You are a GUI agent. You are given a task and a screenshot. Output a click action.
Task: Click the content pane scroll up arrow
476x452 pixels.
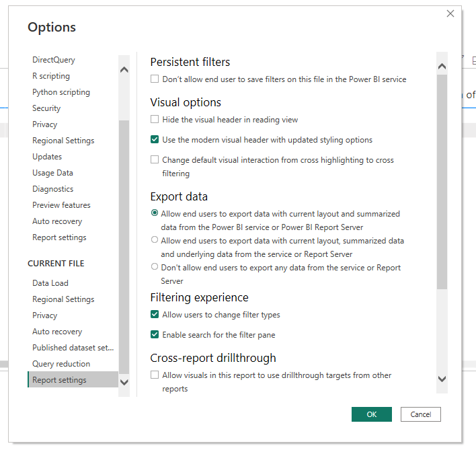coord(442,66)
